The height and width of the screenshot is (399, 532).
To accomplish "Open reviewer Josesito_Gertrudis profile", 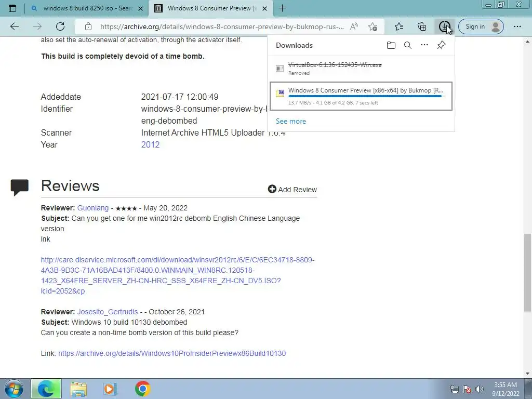I will (108, 312).
